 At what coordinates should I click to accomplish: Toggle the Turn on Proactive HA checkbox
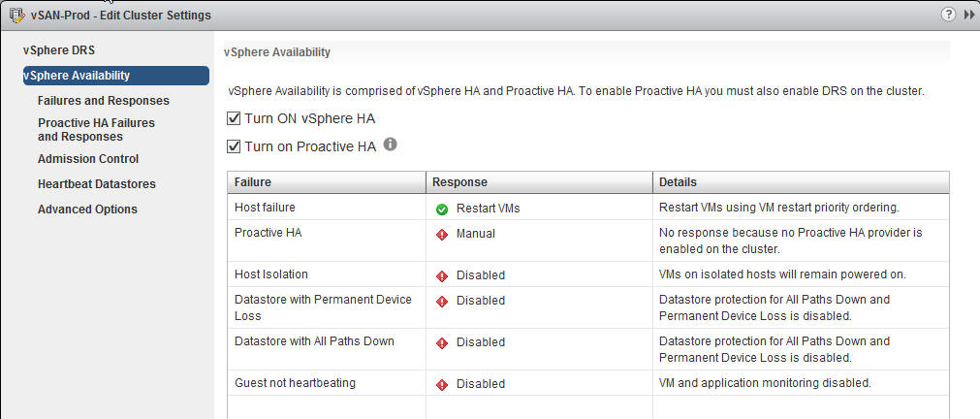click(x=234, y=146)
